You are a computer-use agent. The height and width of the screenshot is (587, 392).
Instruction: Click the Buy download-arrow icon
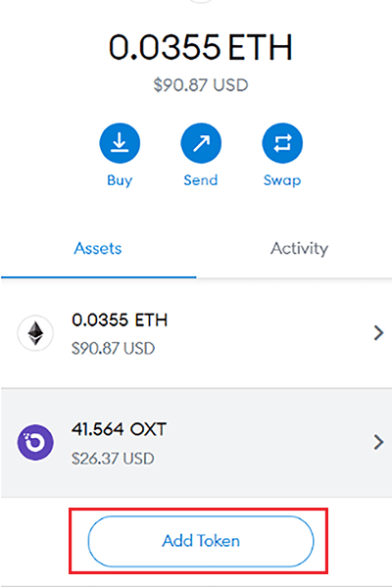[120, 143]
